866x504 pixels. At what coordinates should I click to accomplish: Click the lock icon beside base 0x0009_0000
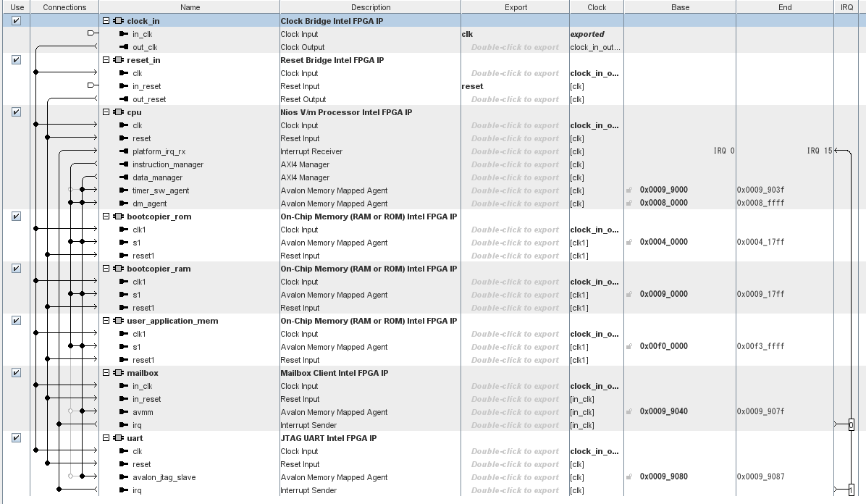[629, 295]
